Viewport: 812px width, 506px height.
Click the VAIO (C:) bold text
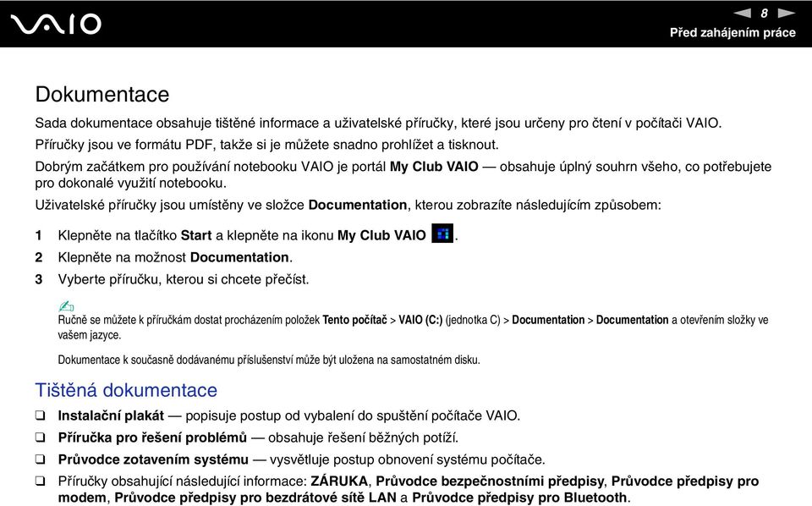click(x=420, y=320)
